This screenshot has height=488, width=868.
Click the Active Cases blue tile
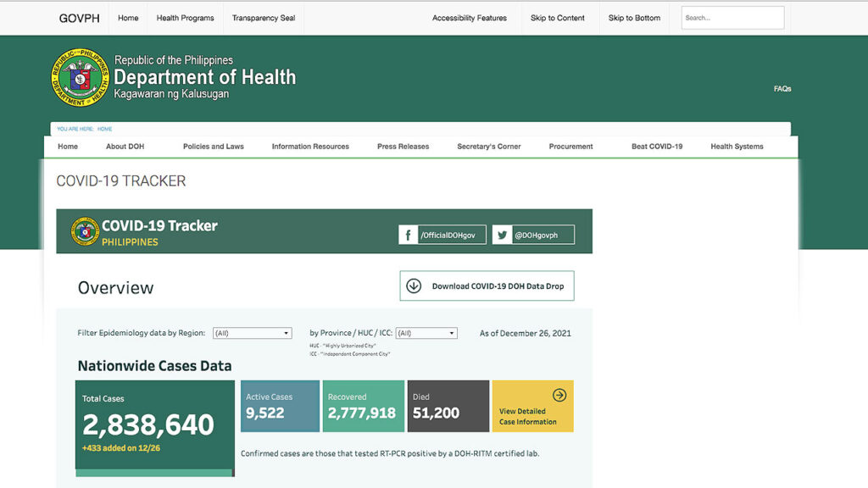(280, 406)
